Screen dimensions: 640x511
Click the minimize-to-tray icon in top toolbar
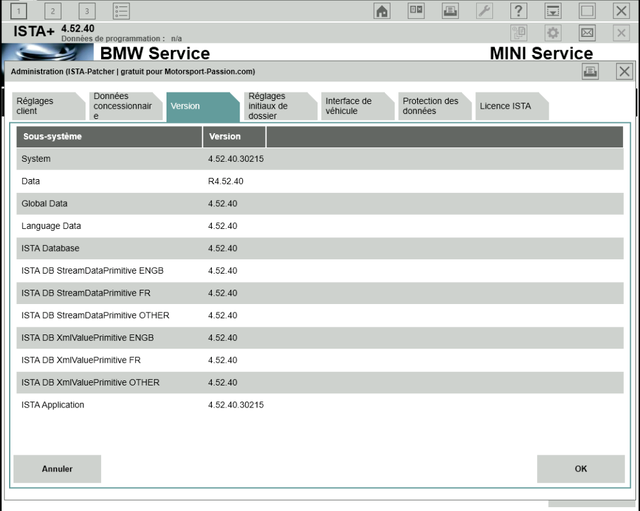coord(553,11)
